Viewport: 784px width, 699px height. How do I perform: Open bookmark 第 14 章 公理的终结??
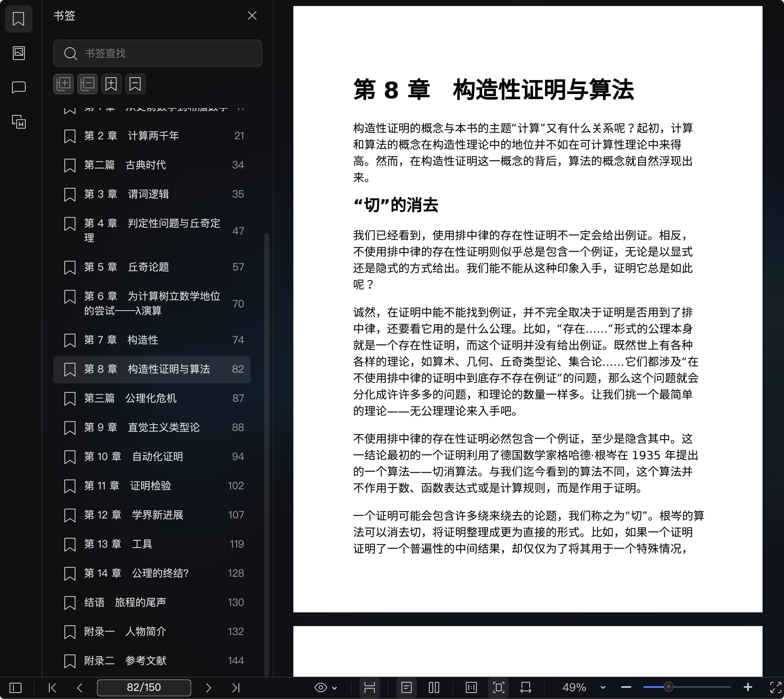click(x=152, y=573)
